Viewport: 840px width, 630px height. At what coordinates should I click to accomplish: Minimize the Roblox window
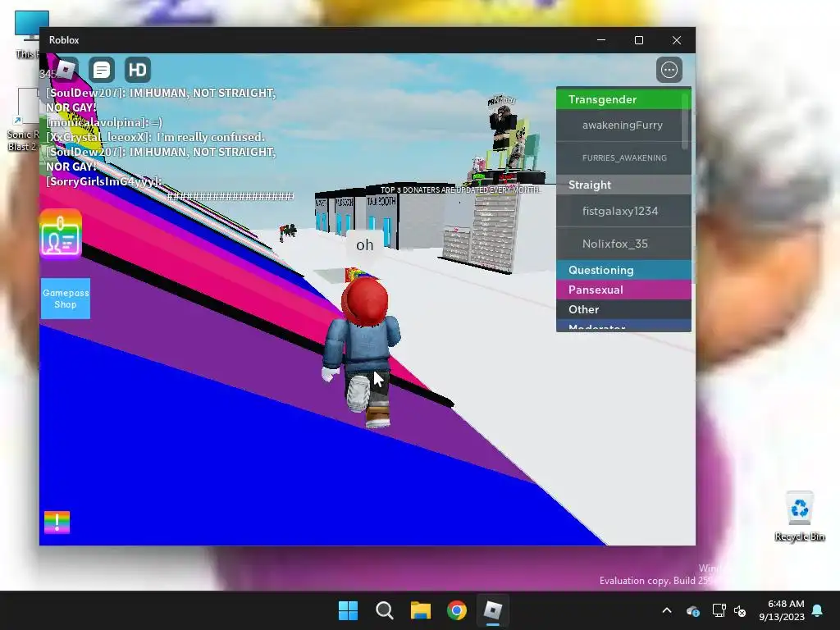(x=601, y=40)
